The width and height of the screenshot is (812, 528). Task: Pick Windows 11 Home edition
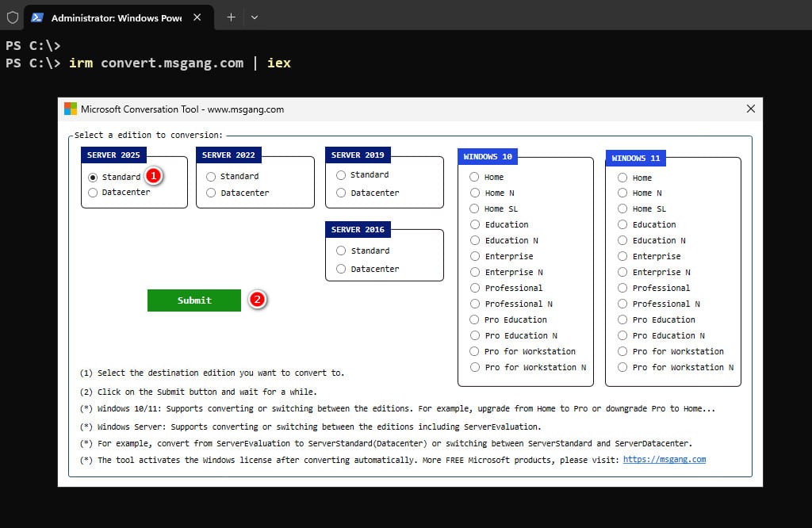tap(622, 178)
